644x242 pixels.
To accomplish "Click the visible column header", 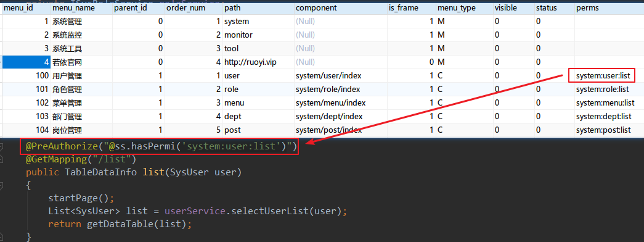I will [x=513, y=7].
